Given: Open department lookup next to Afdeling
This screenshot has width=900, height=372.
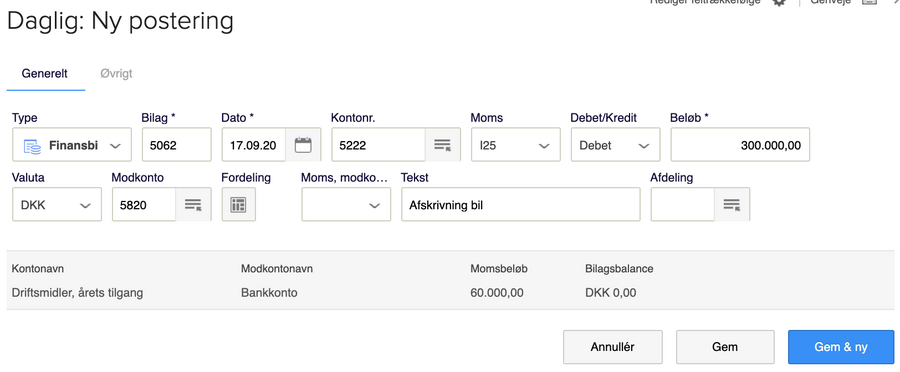Looking at the screenshot, I should [731, 204].
